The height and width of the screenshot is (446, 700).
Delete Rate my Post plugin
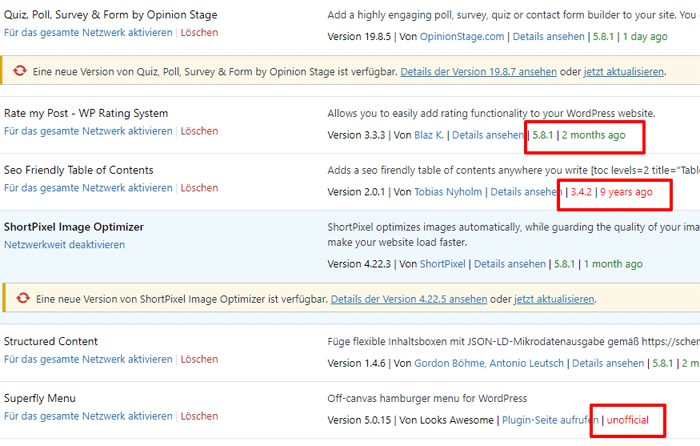(x=199, y=131)
